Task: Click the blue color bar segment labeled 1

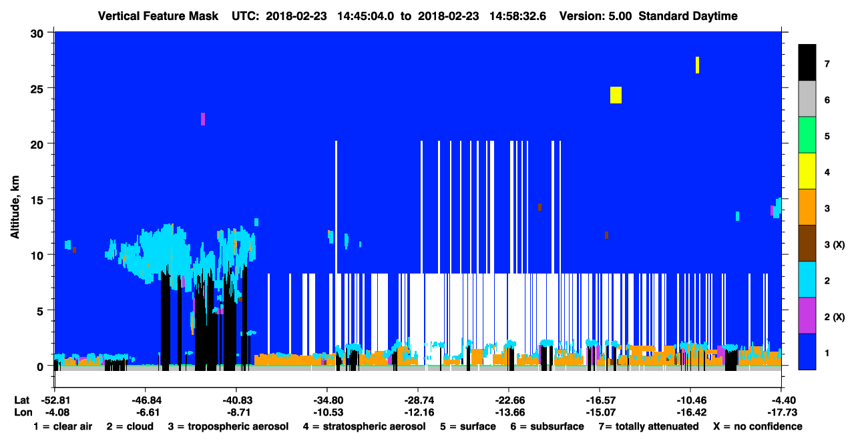Action: click(x=807, y=351)
